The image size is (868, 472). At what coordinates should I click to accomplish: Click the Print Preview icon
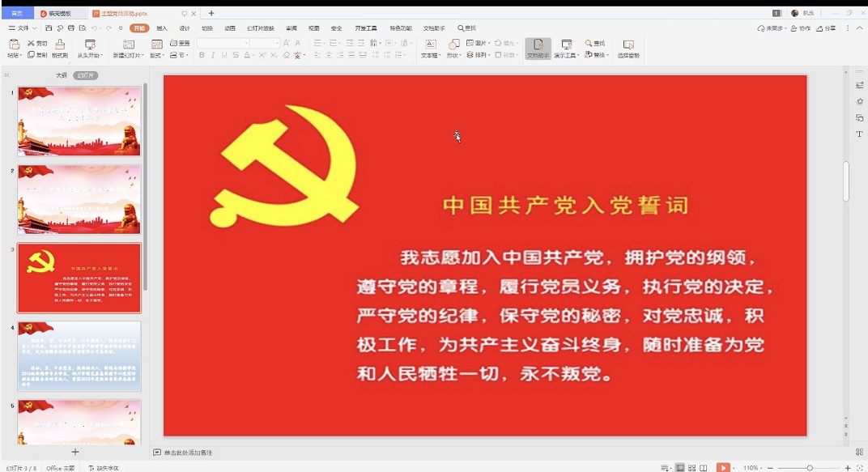coord(83,28)
